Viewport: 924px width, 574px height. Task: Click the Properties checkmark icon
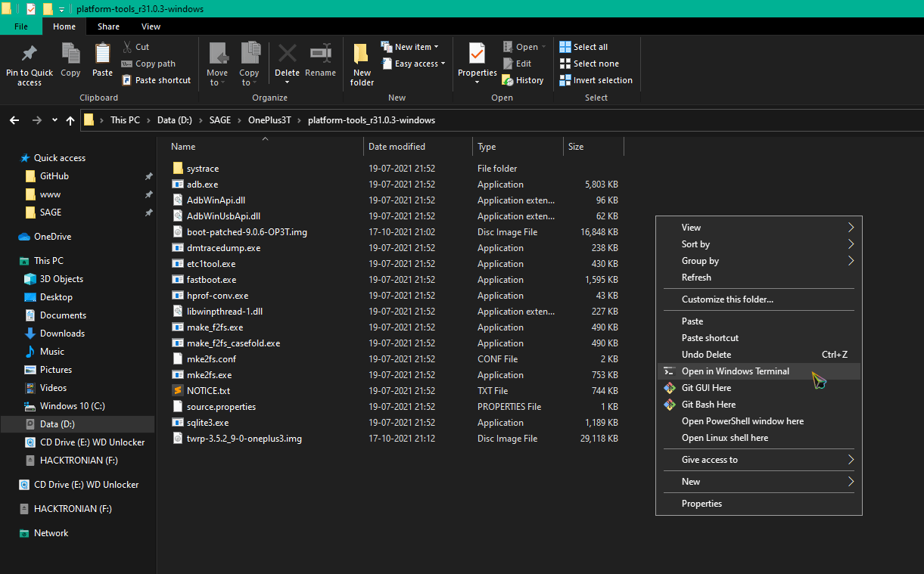pyautogui.click(x=477, y=54)
